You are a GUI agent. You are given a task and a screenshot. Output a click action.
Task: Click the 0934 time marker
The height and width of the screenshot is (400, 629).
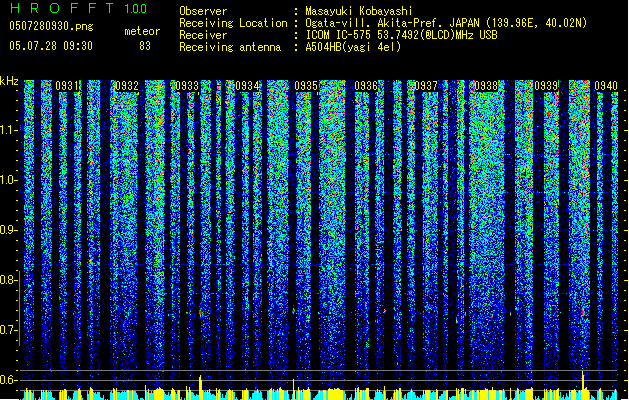[x=247, y=86]
